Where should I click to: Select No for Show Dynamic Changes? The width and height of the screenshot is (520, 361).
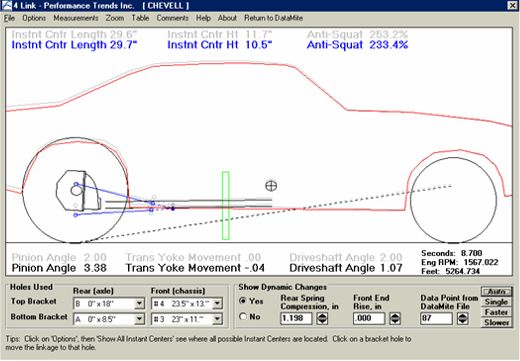coord(243,316)
